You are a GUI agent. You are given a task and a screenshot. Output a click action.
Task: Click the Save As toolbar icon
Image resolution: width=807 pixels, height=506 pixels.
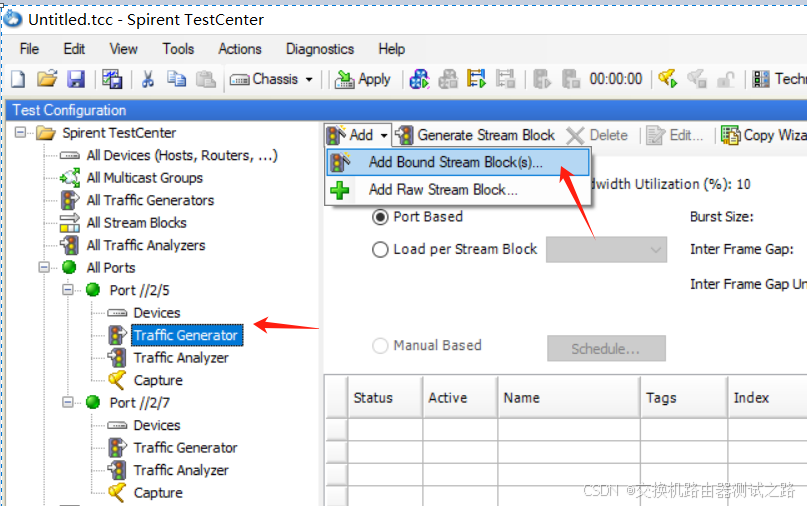112,79
